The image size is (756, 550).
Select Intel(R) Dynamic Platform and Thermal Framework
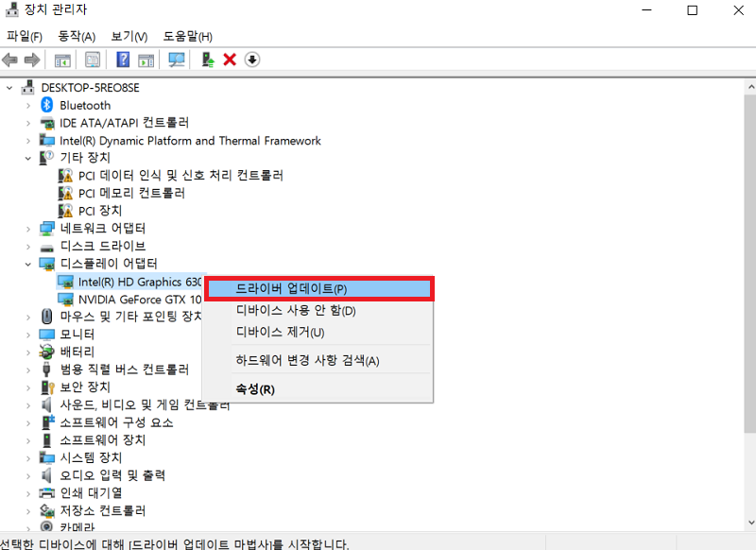191,141
